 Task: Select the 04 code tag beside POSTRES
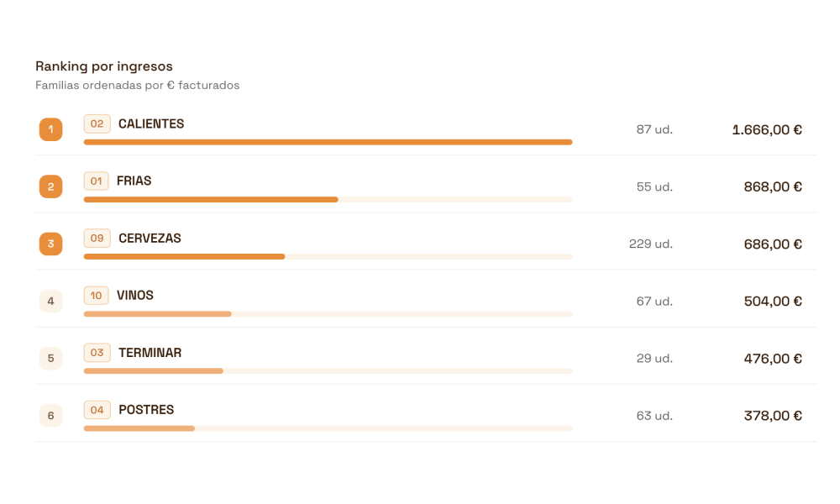97,410
